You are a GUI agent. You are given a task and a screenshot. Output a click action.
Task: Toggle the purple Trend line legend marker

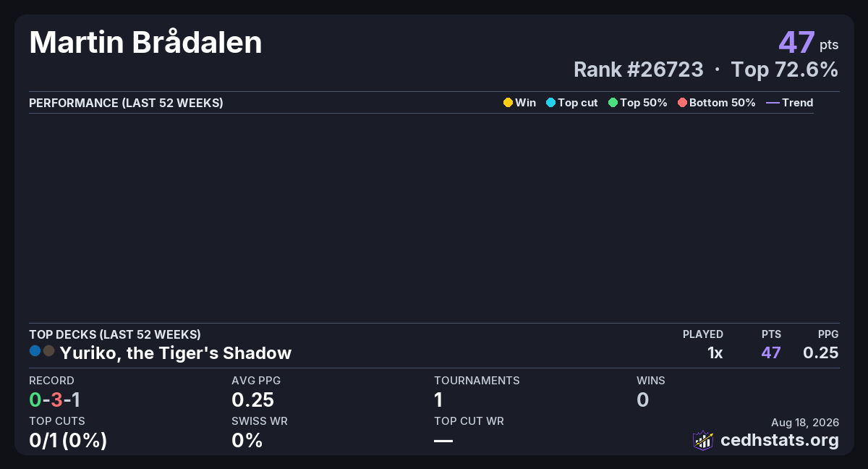pos(773,103)
